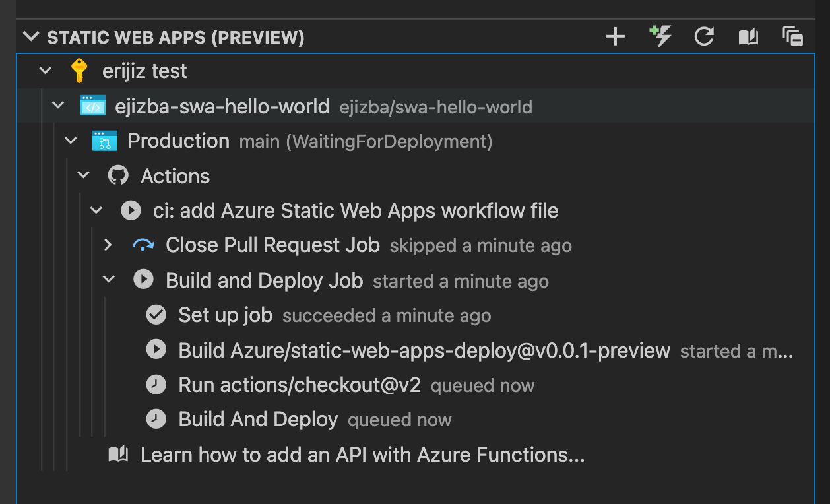Click the key icon beside erijiz test

(80, 71)
